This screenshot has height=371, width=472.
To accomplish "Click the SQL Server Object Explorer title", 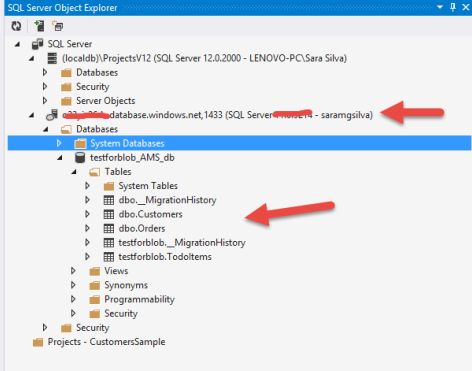I will pos(63,7).
